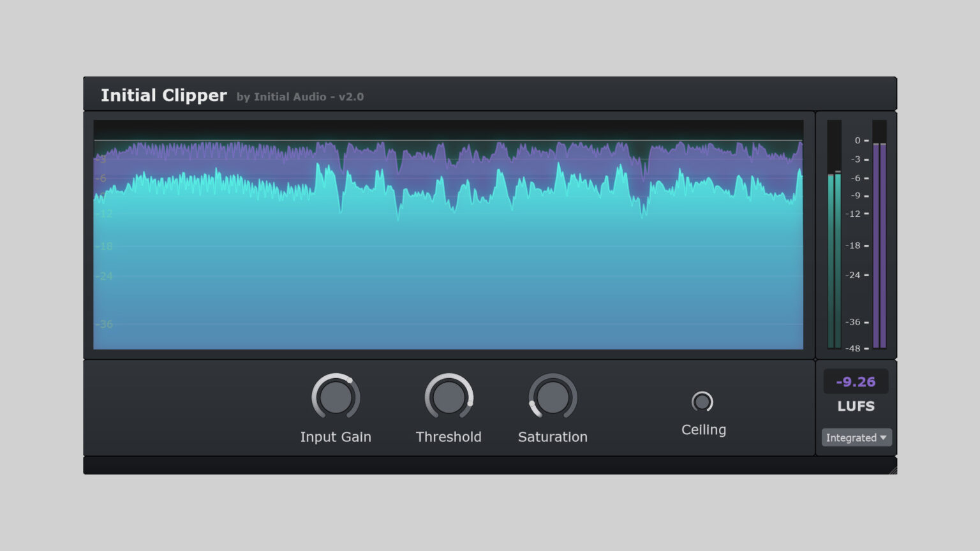
Task: Open the Integrated LUFS mode dropdown
Action: click(x=856, y=437)
